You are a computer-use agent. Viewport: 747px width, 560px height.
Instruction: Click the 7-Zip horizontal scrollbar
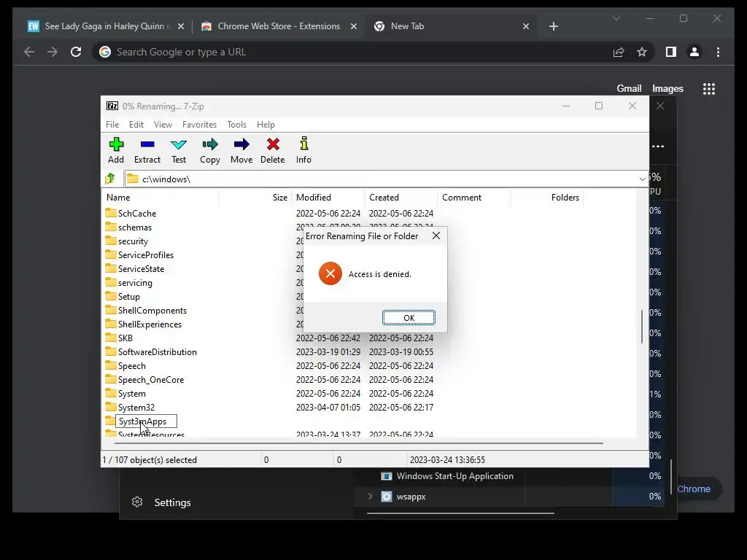coord(359,443)
